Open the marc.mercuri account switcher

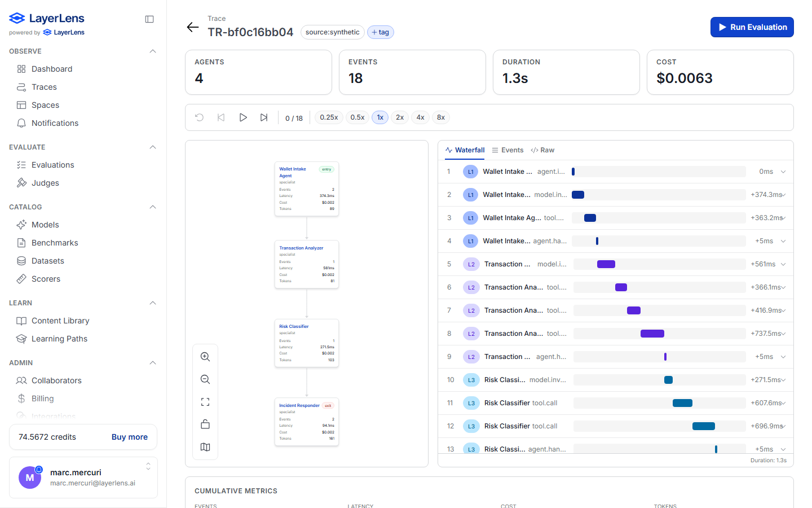point(83,478)
